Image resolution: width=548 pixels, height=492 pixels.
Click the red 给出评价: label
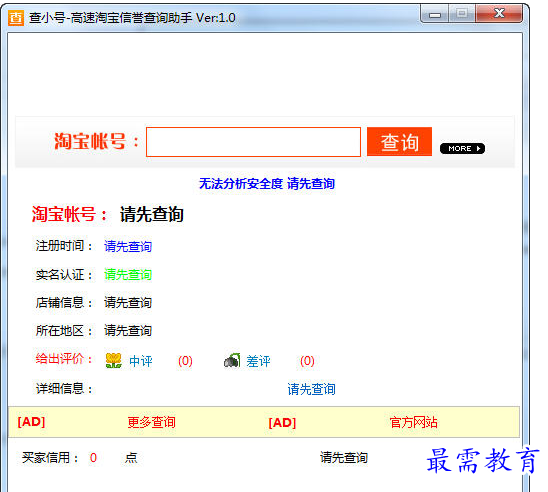pos(64,359)
